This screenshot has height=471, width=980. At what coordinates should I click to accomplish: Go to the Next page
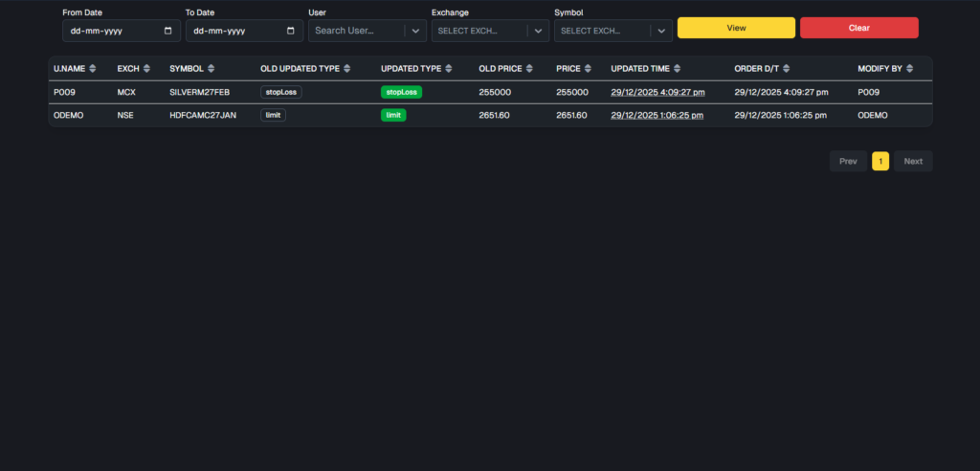pyautogui.click(x=913, y=161)
